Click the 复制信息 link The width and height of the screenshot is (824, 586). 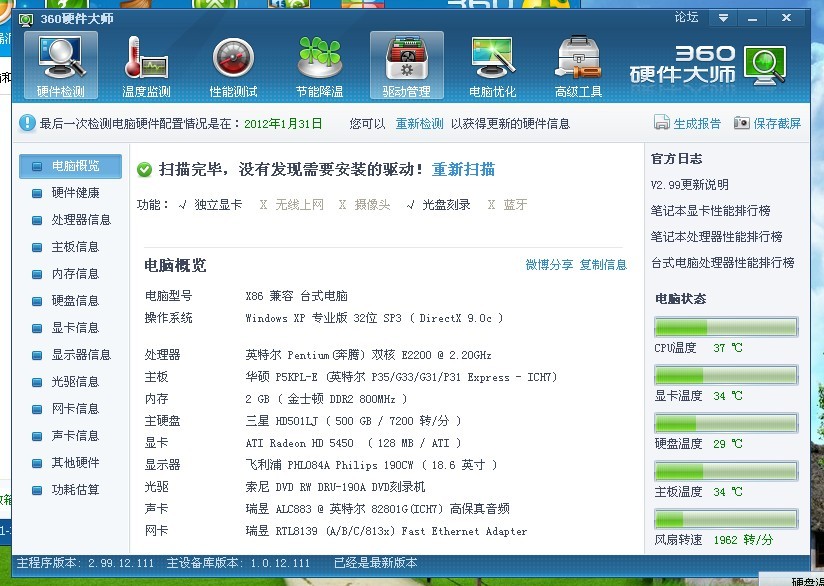[x=603, y=264]
